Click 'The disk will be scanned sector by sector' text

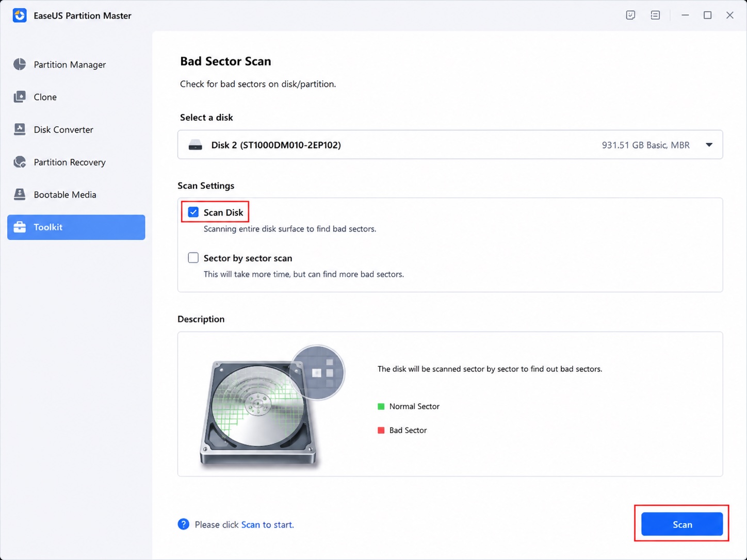[x=490, y=369]
